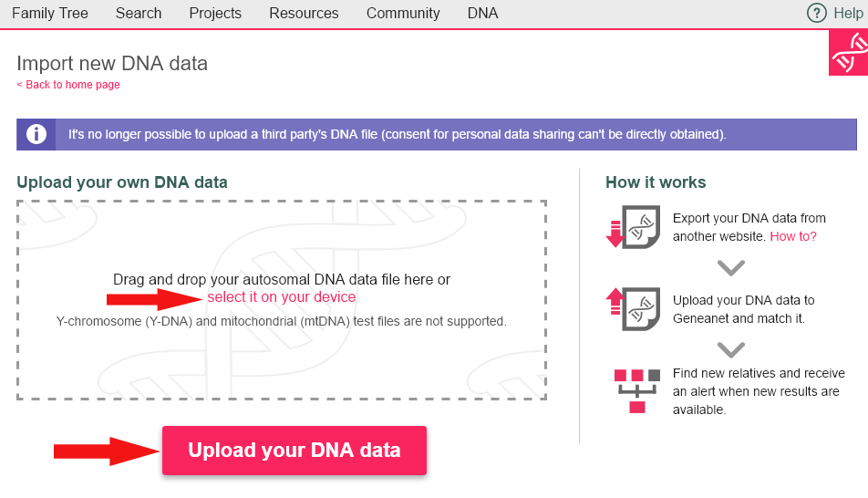Open the Resources menu

(x=304, y=14)
